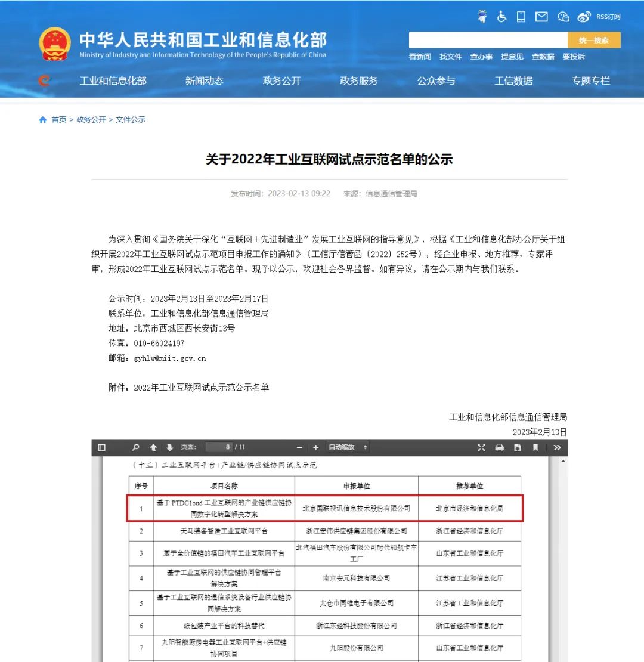
Task: Click the email envelope icon
Action: click(x=541, y=17)
